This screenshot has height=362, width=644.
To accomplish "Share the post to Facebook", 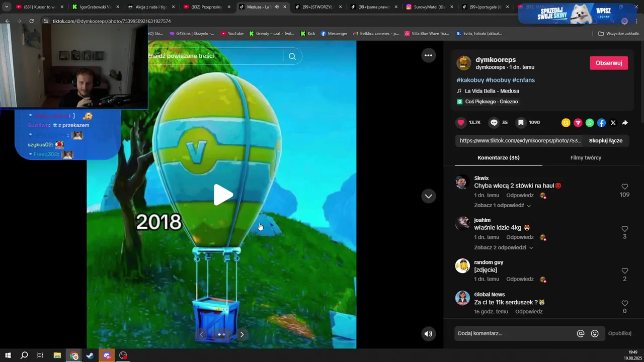I will click(601, 123).
